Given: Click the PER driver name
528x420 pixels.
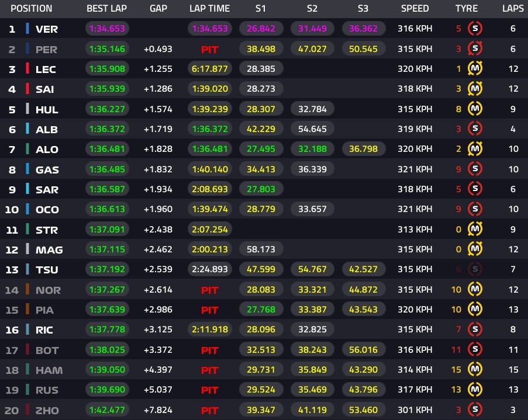Looking at the screenshot, I should click(46, 50).
